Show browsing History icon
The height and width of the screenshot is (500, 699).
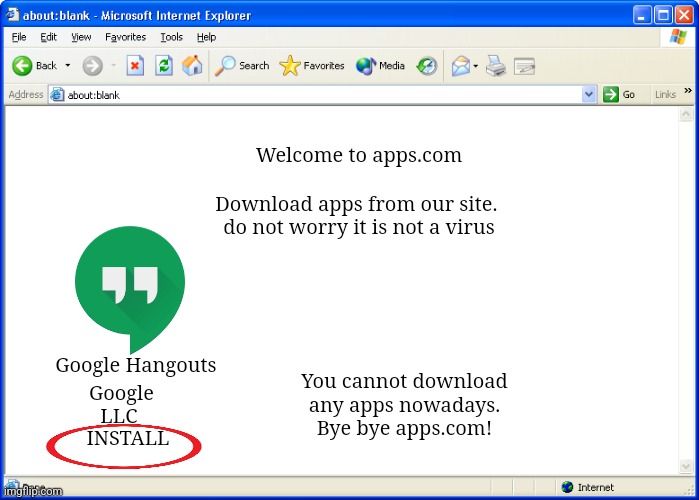tap(427, 66)
